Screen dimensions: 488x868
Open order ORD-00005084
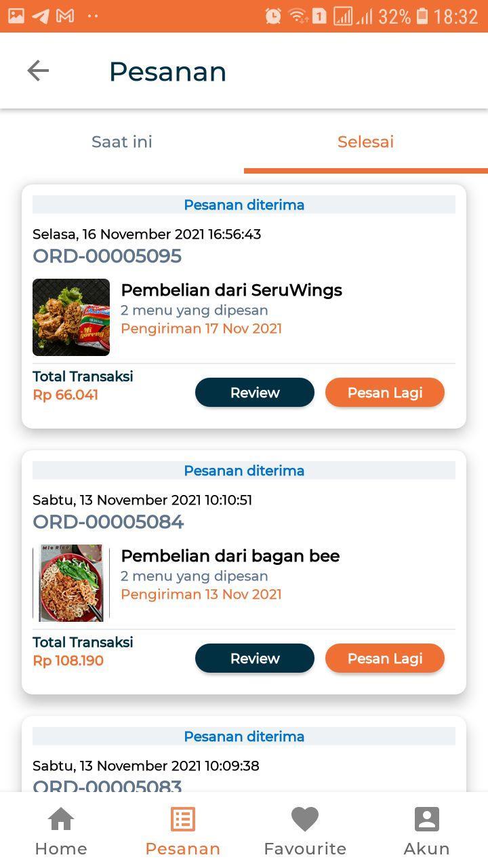[x=108, y=522]
